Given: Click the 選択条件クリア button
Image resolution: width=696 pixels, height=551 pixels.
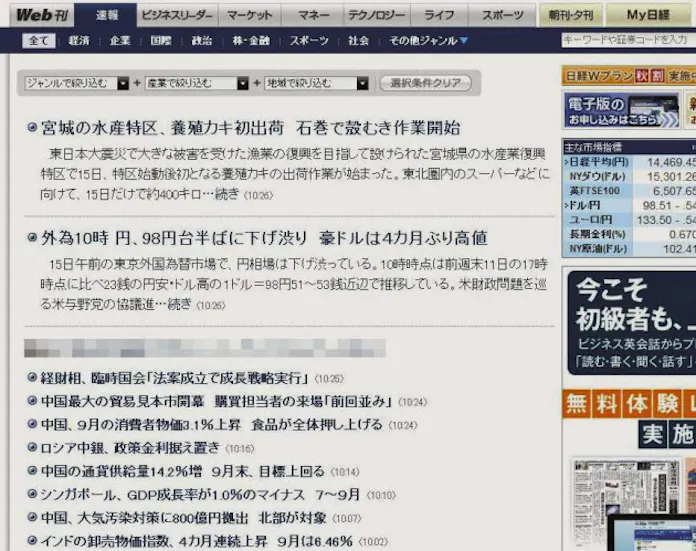Looking at the screenshot, I should 425,83.
